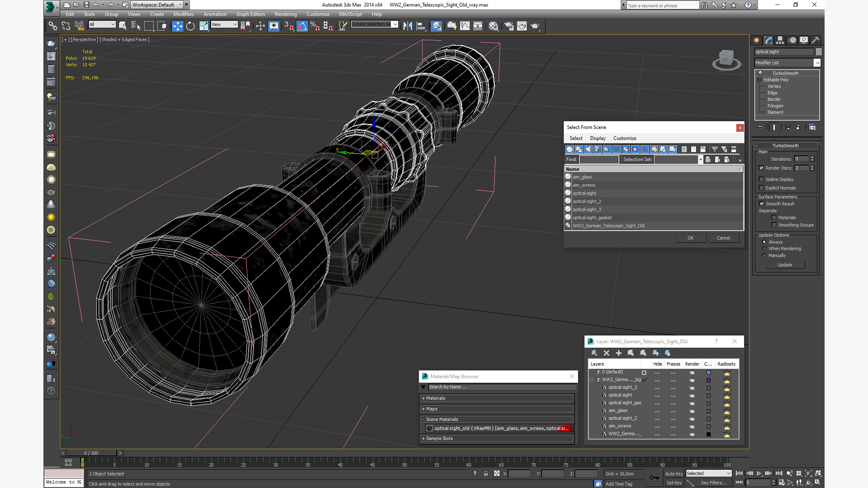Image resolution: width=868 pixels, height=488 pixels.
Task: Click Create New Layer icon in Layer dialog
Action: pos(594,353)
